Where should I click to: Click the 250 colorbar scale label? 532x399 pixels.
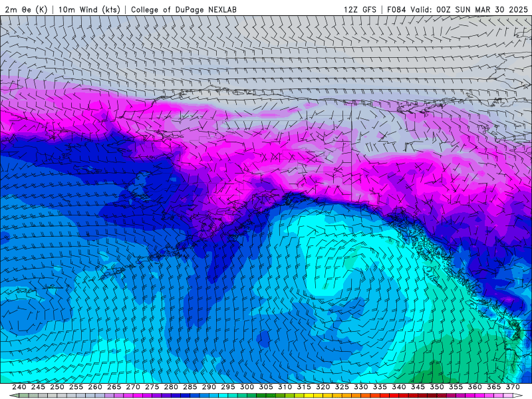point(57,387)
